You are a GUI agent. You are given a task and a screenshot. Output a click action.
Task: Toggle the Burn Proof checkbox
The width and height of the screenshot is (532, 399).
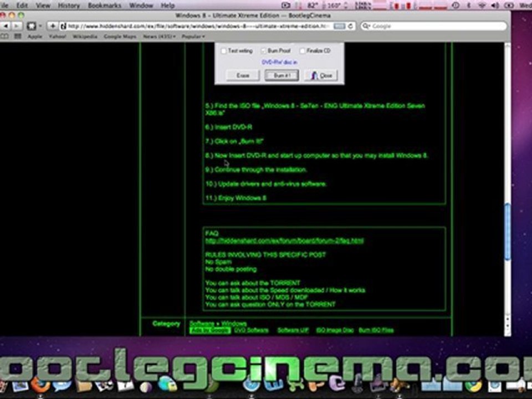pyautogui.click(x=263, y=51)
